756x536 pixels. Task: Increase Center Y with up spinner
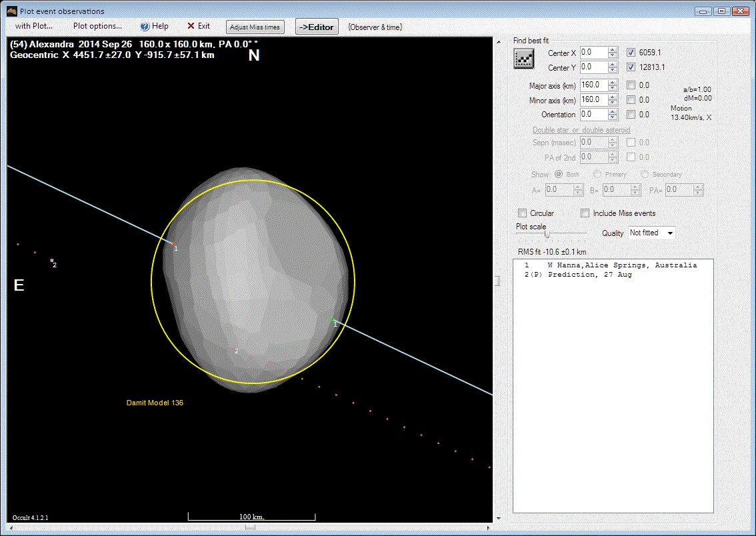click(612, 64)
